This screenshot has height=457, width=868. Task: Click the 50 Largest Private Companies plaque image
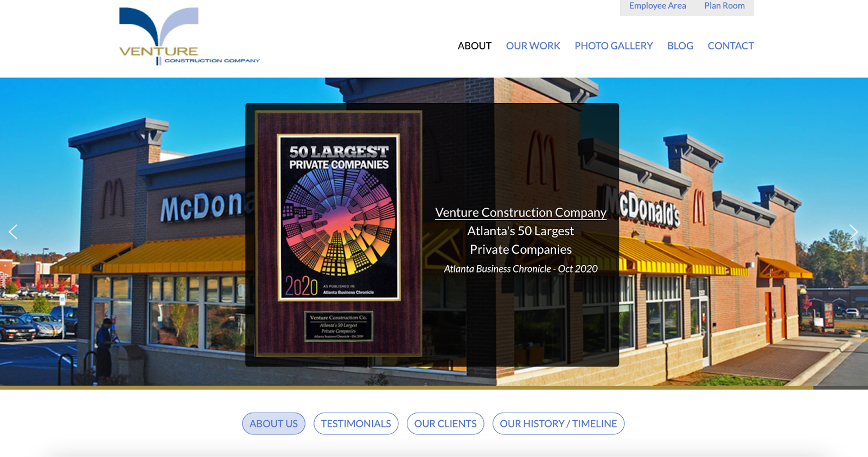click(x=339, y=234)
